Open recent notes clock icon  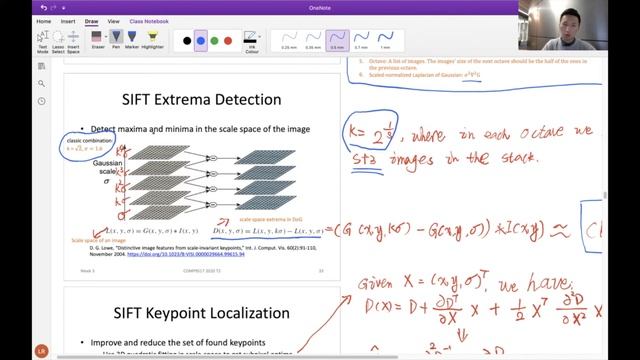[42, 101]
